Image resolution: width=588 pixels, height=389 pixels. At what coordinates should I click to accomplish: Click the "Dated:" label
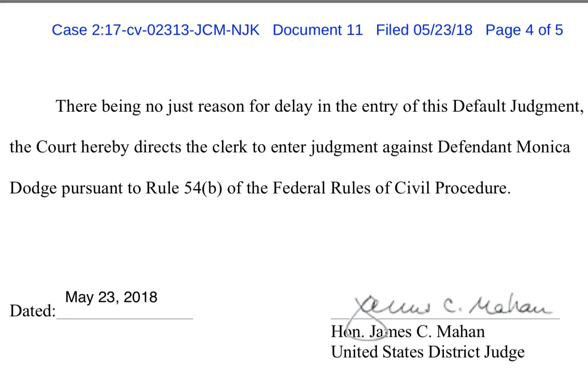(33, 311)
